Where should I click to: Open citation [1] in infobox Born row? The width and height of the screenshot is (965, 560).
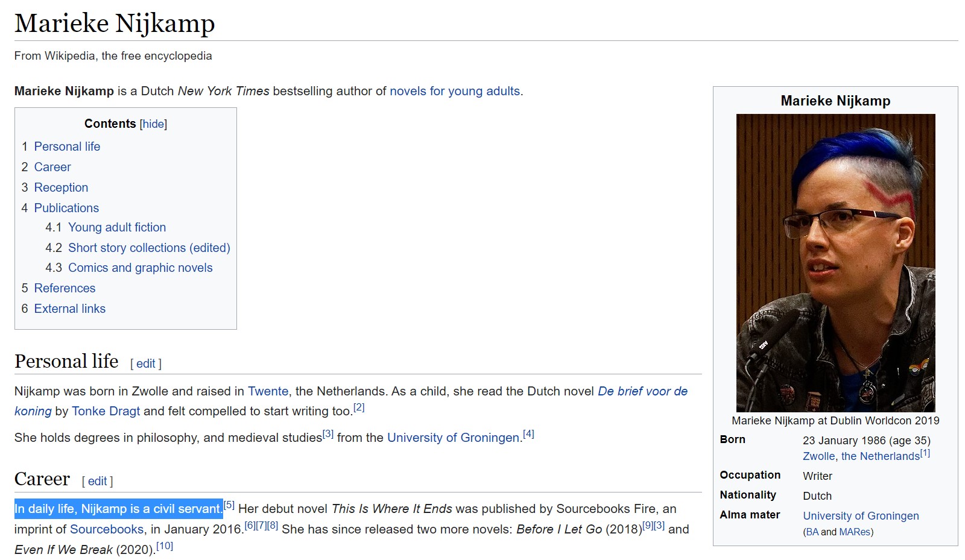[x=925, y=453]
